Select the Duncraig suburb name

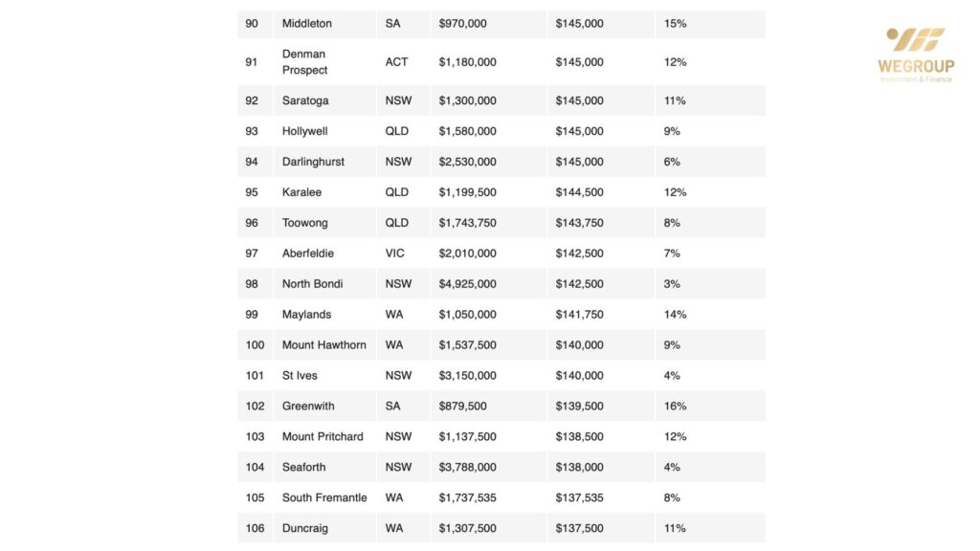(305, 529)
